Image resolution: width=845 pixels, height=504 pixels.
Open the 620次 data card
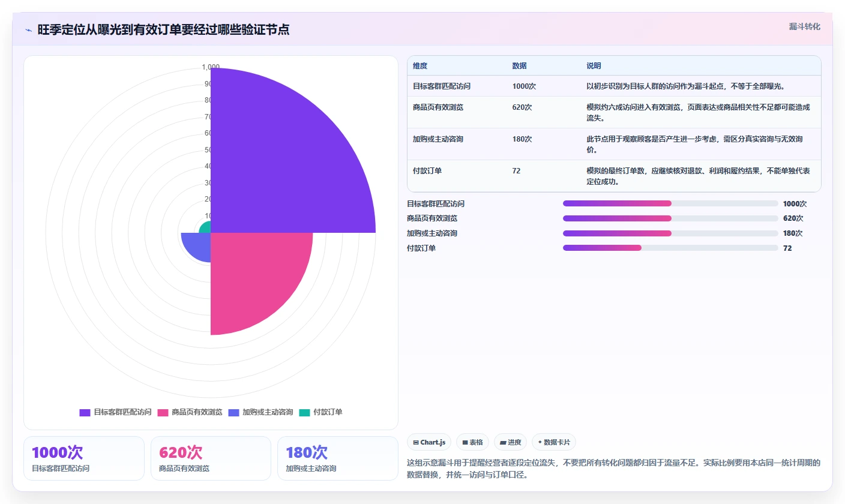click(x=211, y=458)
